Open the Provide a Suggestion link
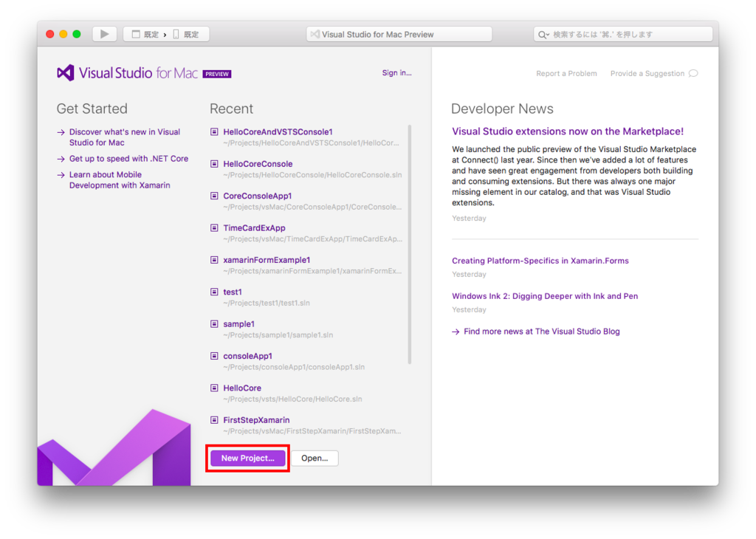756x539 pixels. coord(647,73)
